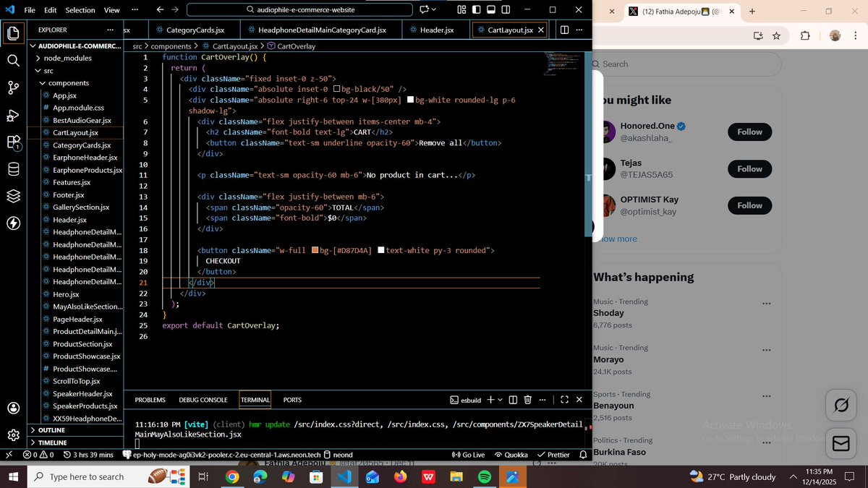
Task: Maximize the terminal panel size
Action: click(x=564, y=400)
